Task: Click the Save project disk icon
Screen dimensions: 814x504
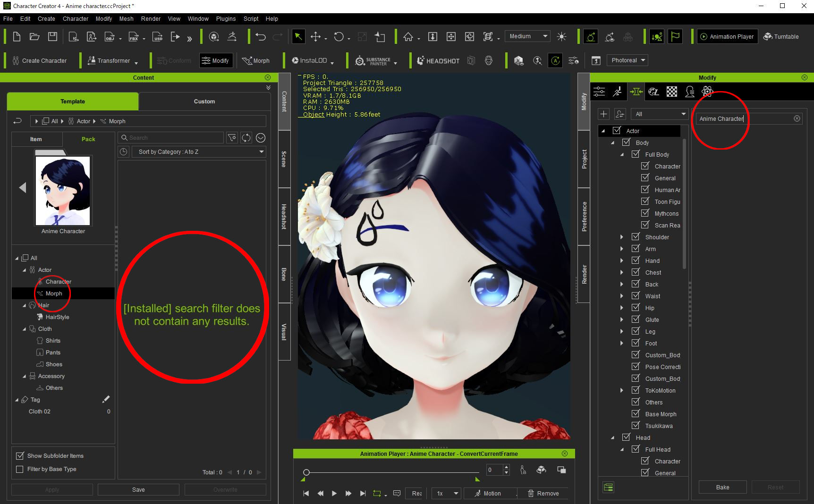Action: point(52,36)
